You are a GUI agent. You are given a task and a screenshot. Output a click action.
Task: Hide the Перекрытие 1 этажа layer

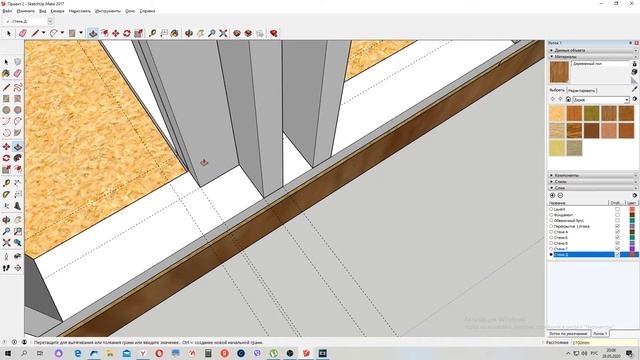click(617, 226)
